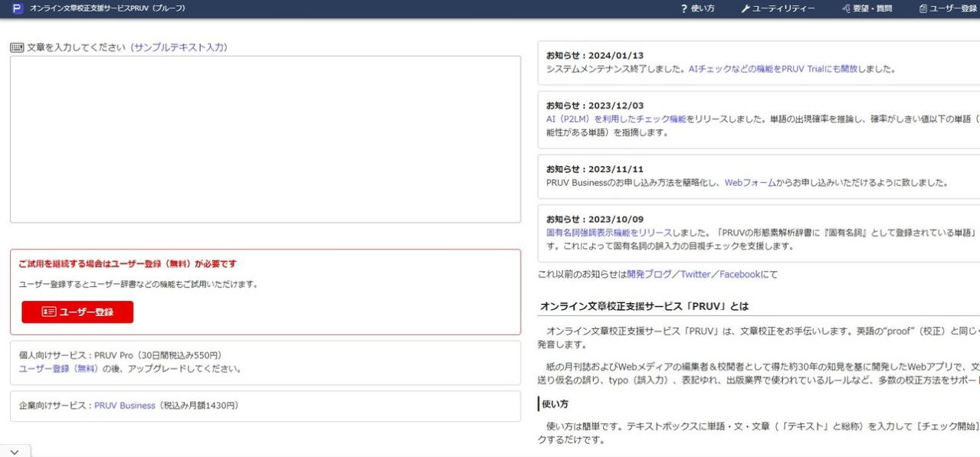Open the 使い方 help menu

click(x=698, y=8)
